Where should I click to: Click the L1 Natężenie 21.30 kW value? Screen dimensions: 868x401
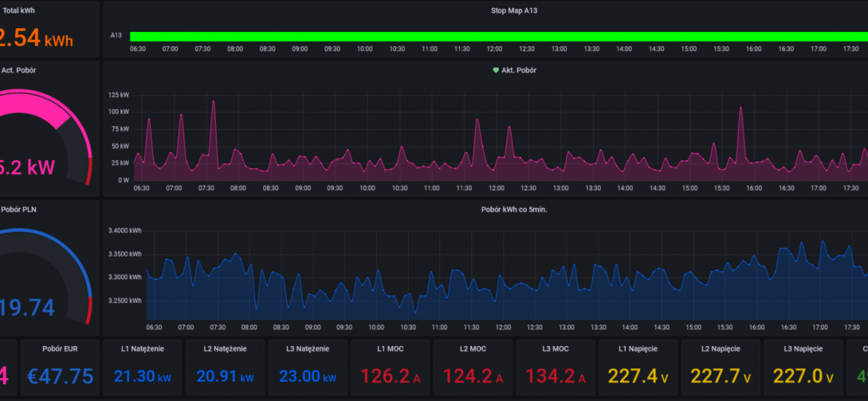[142, 376]
